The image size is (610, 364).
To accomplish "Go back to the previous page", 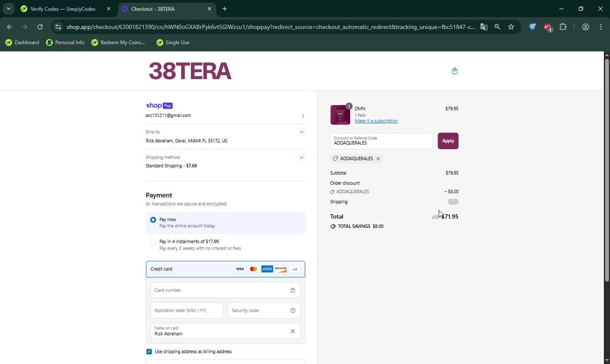I will pyautogui.click(x=9, y=27).
